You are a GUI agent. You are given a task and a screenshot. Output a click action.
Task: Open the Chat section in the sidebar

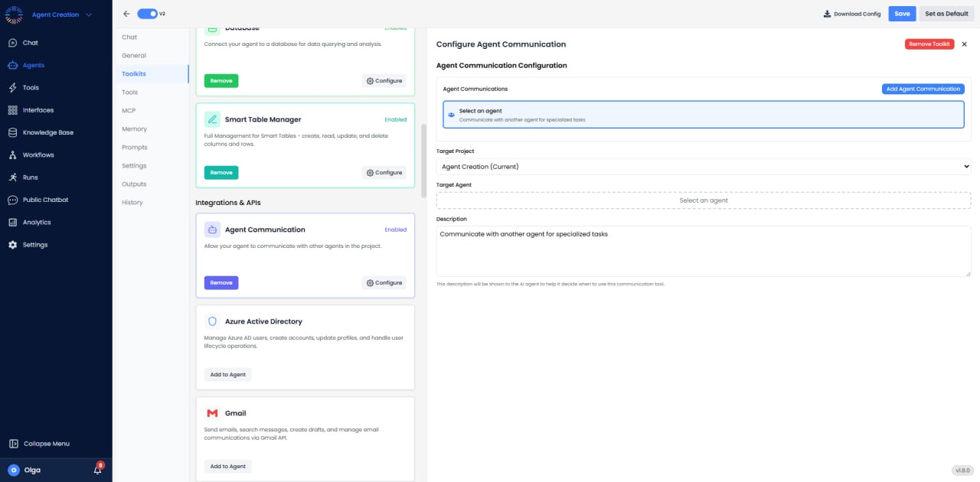29,42
